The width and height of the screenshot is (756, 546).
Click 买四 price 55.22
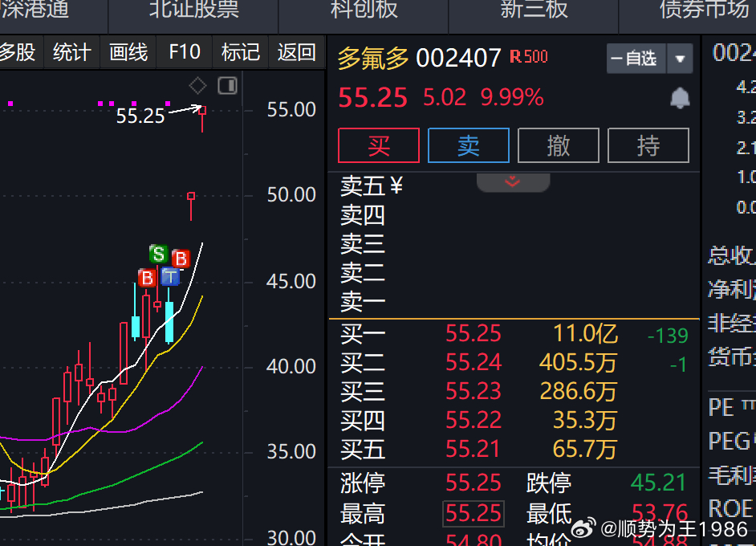(473, 420)
